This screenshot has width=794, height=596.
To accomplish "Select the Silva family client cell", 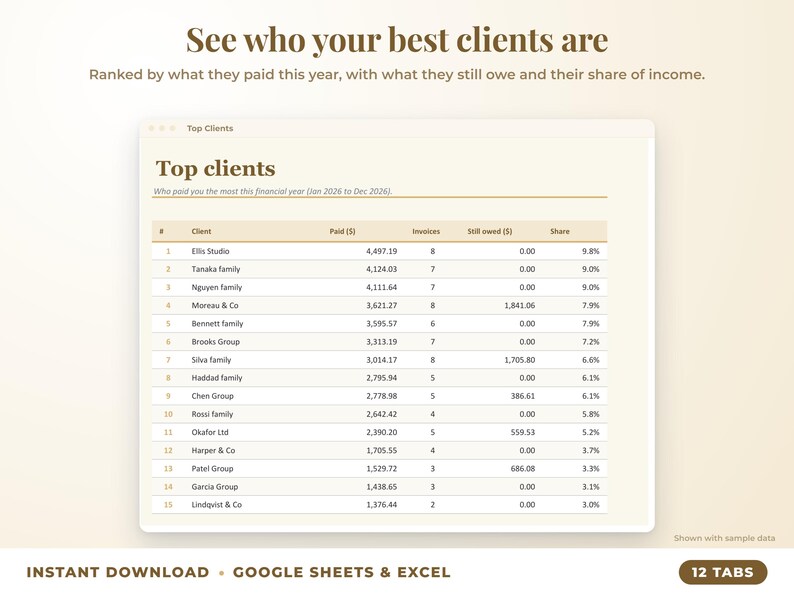I will pos(211,360).
